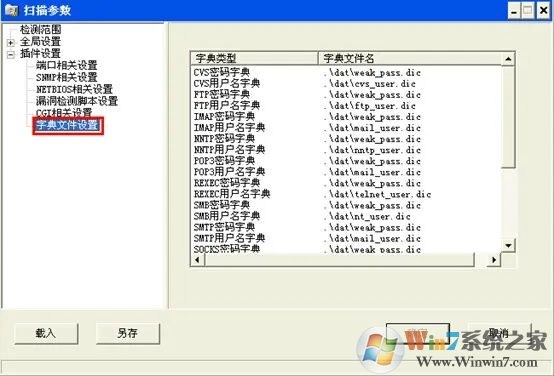Click the list scroll down arrow
554x376 pixels.
pos(508,245)
